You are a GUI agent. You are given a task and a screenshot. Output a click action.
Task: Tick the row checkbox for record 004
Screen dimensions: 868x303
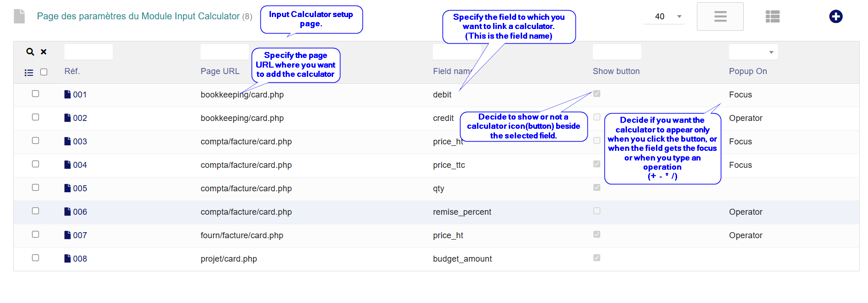pyautogui.click(x=35, y=164)
